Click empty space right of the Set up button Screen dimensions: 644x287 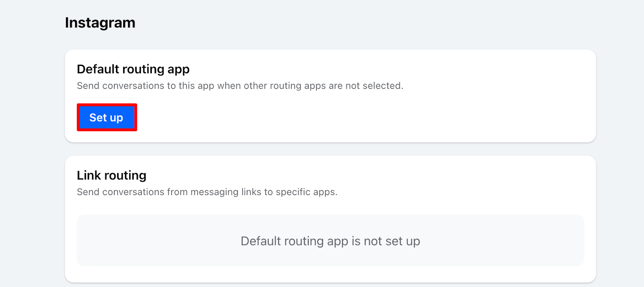(322, 118)
